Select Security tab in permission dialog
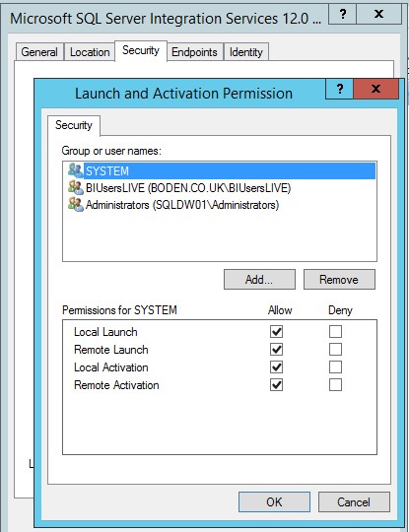The width and height of the screenshot is (409, 532). point(74,125)
